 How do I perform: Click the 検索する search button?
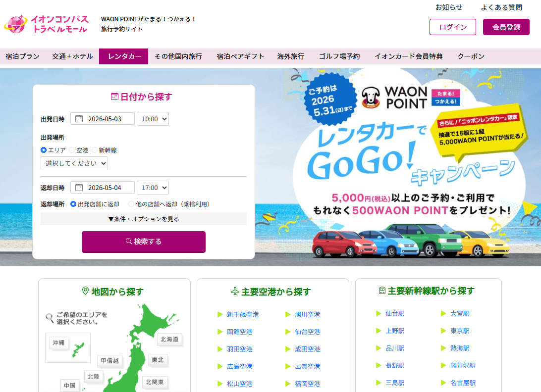(x=144, y=242)
